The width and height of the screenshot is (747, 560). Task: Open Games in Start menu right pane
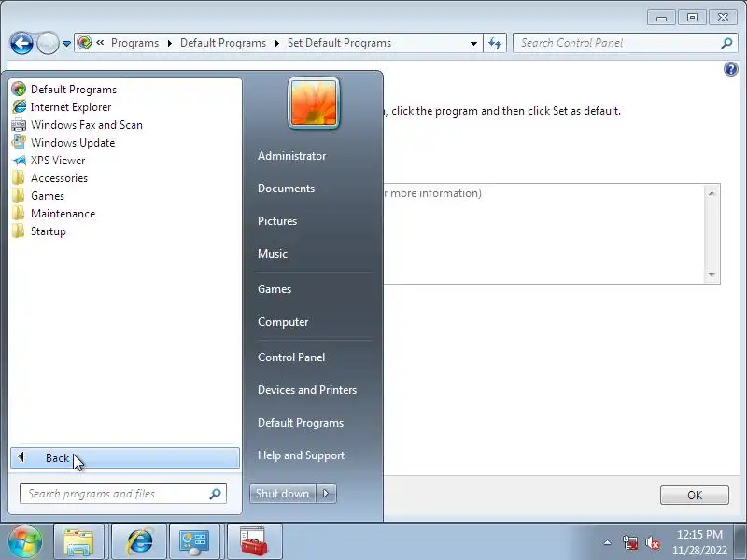(x=274, y=289)
